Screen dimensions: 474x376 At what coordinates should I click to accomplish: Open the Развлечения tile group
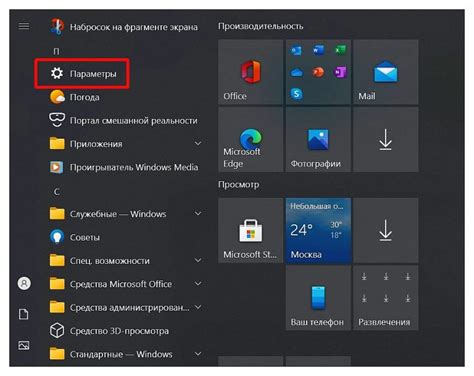click(x=386, y=298)
